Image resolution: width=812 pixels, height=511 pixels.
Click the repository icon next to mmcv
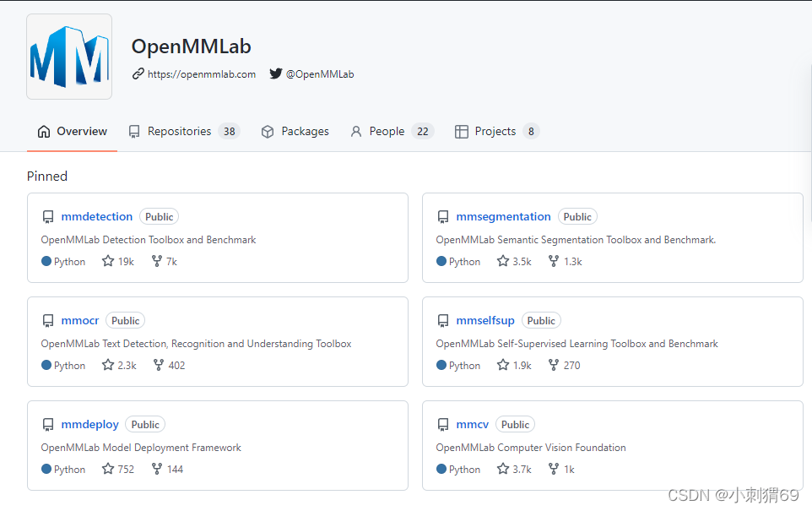(x=443, y=424)
